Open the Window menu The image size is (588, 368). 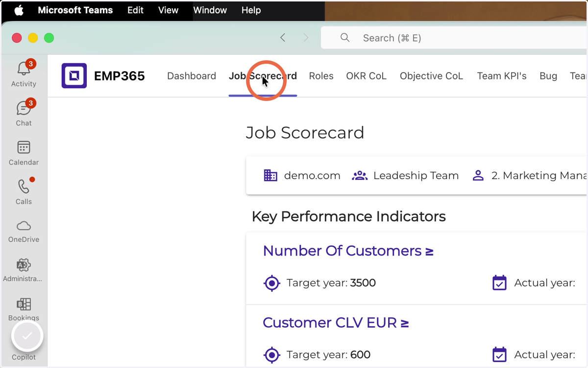pyautogui.click(x=210, y=10)
